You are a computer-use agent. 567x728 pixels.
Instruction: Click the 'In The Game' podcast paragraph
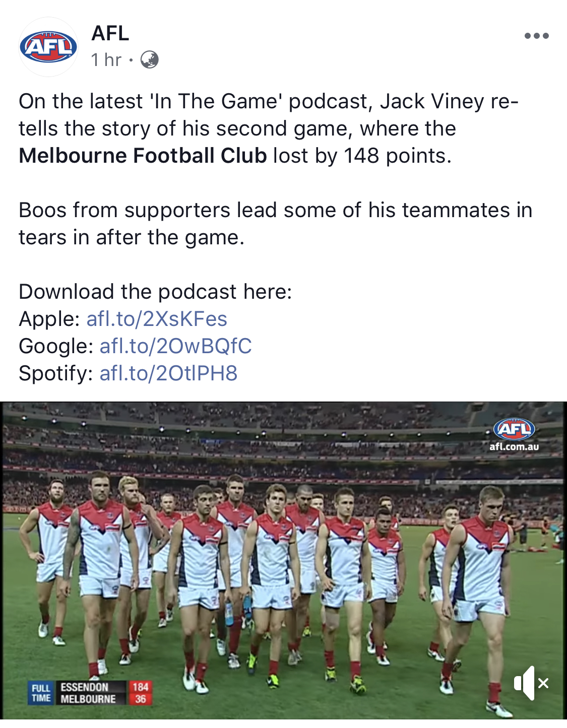click(x=269, y=128)
